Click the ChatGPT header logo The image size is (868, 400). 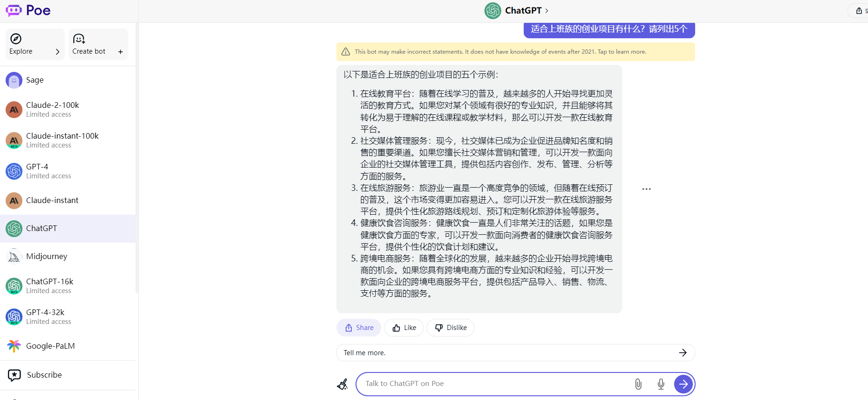(x=493, y=11)
